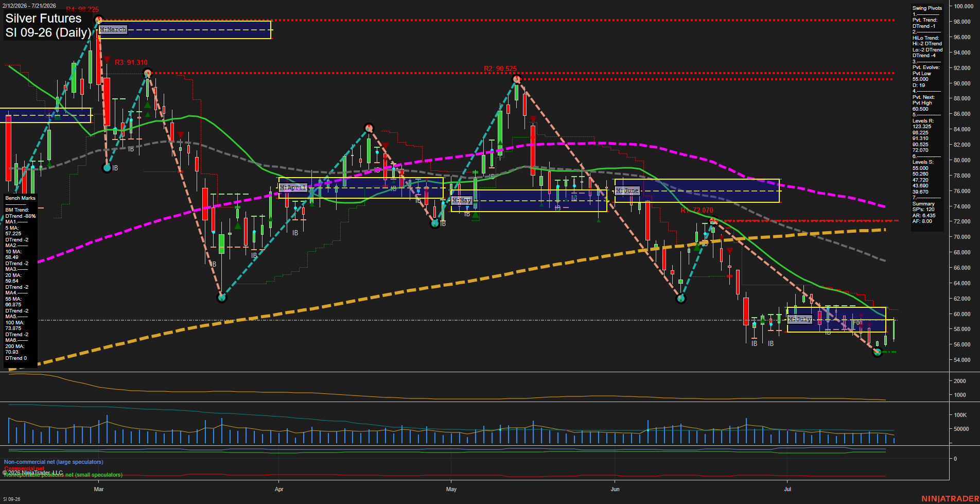Viewport: 980px width, 504px height.
Task: Select the 100 MA value '73.875'
Action: click(13, 328)
